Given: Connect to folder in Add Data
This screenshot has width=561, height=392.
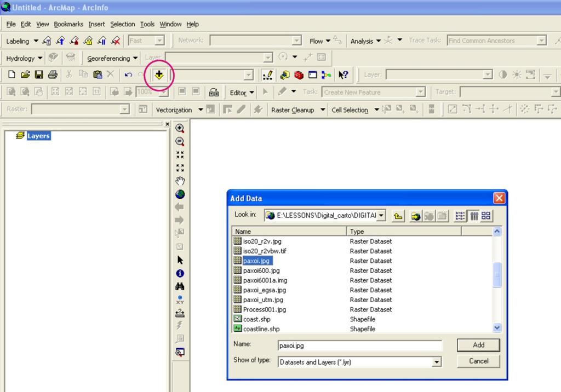Looking at the screenshot, I should [415, 216].
